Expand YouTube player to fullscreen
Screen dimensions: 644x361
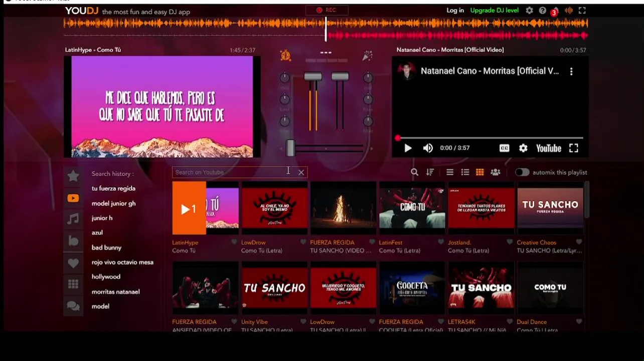[574, 148]
